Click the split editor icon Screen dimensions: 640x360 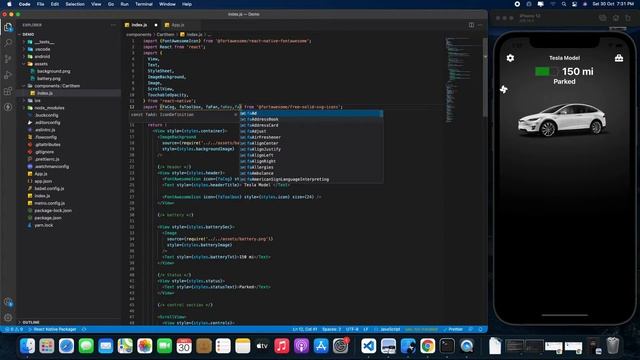point(471,25)
